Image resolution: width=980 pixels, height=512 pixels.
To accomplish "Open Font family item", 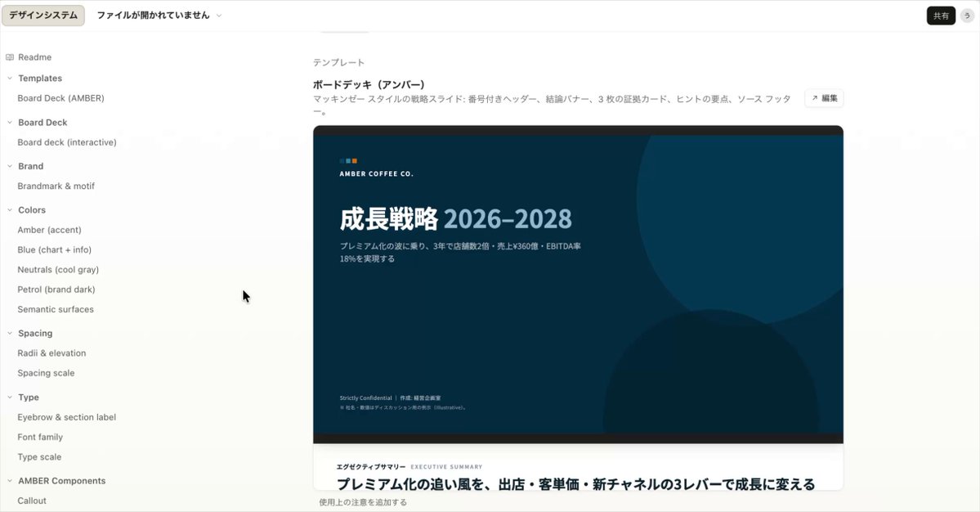I will click(40, 437).
